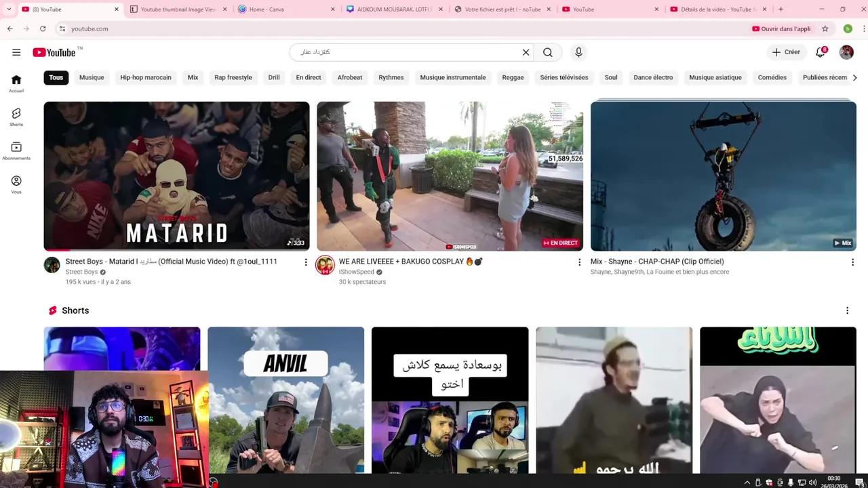Viewport: 868px width, 488px height.
Task: Click the Créer button
Action: coord(786,52)
